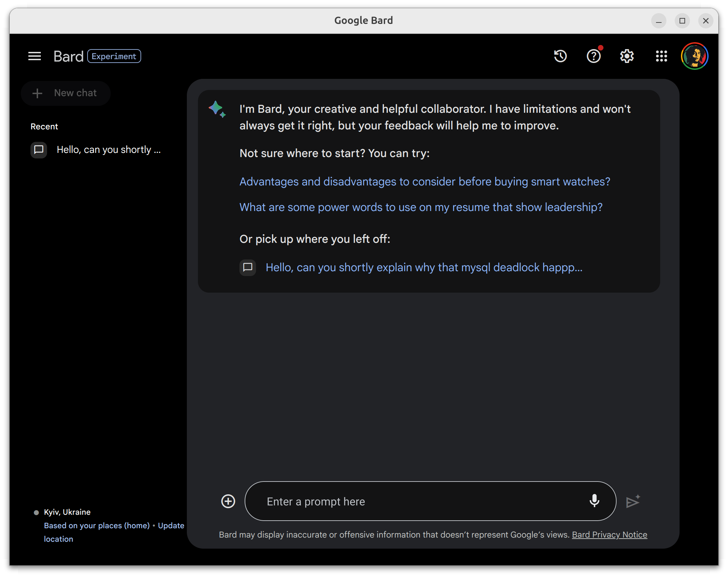Viewport: 728px width, 577px height.
Task: Open the hamburger main menu
Action: tap(35, 56)
